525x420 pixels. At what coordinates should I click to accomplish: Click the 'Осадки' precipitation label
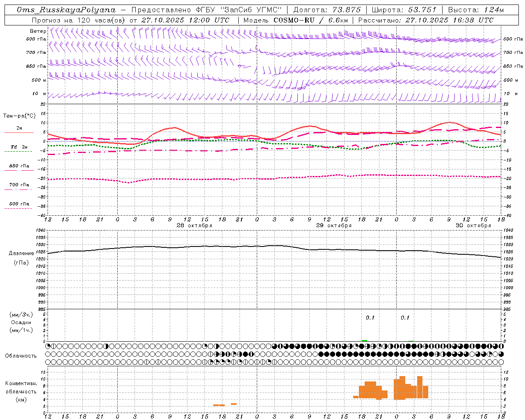pyautogui.click(x=21, y=322)
